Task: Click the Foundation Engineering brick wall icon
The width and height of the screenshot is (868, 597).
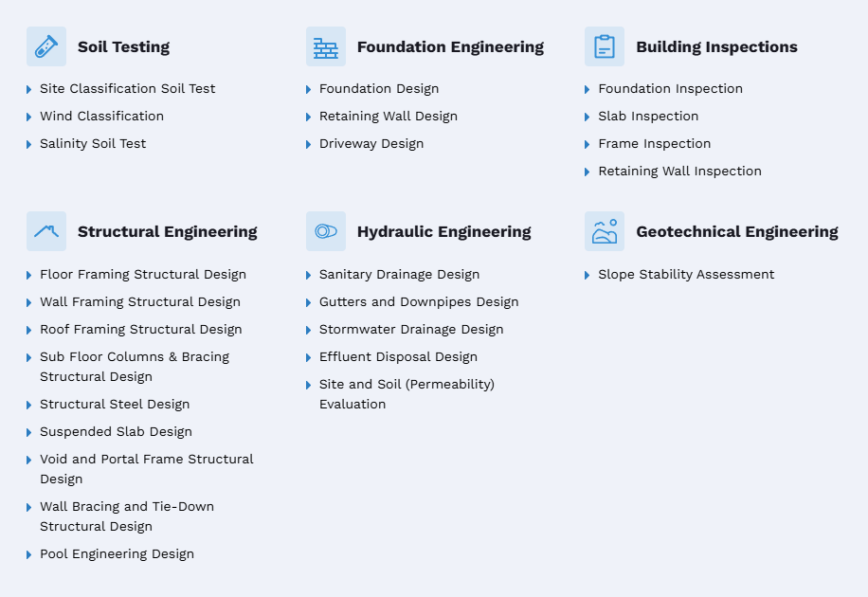Action: click(326, 46)
